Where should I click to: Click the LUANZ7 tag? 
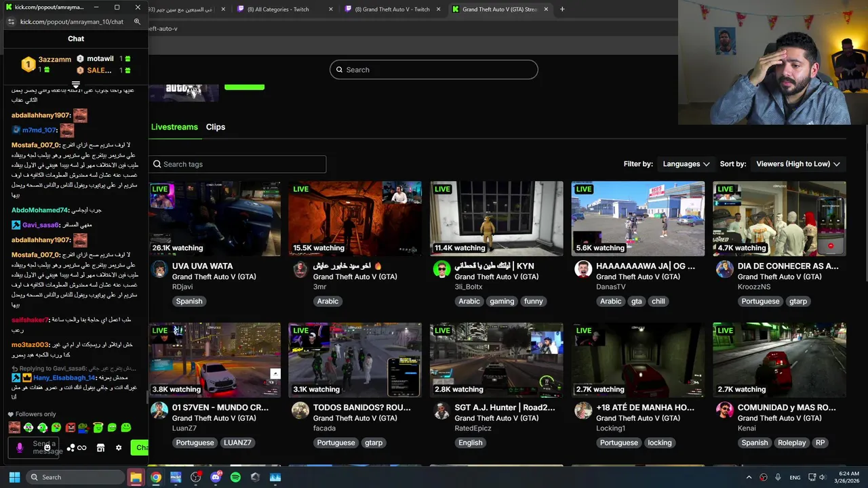click(237, 443)
